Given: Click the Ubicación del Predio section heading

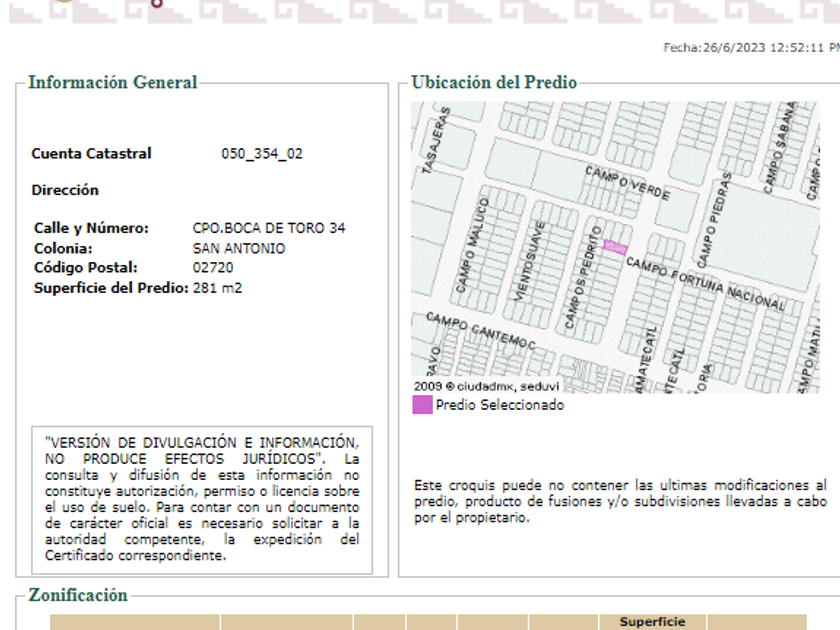Looking at the screenshot, I should pyautogui.click(x=494, y=82).
